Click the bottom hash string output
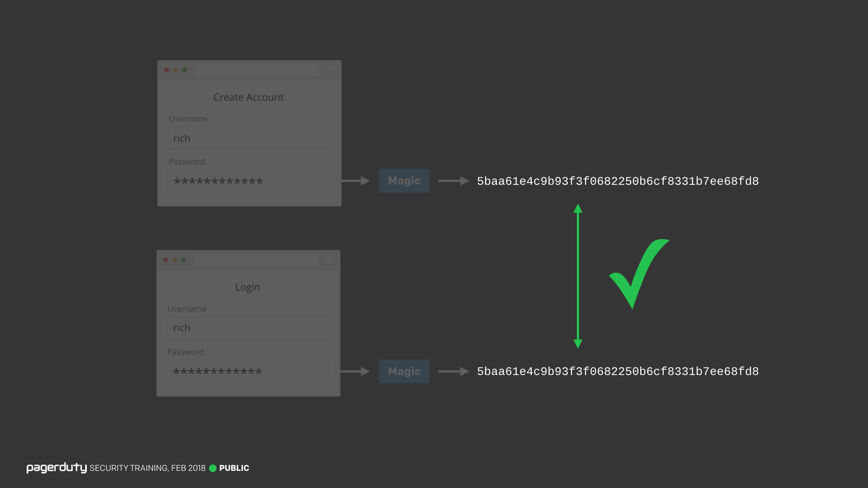The width and height of the screenshot is (868, 488). point(618,371)
